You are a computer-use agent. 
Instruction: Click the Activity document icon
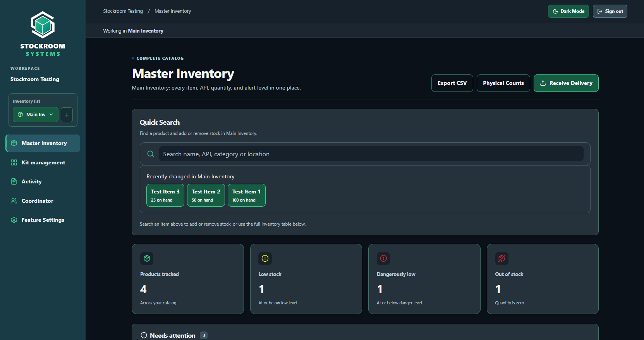[x=14, y=181]
